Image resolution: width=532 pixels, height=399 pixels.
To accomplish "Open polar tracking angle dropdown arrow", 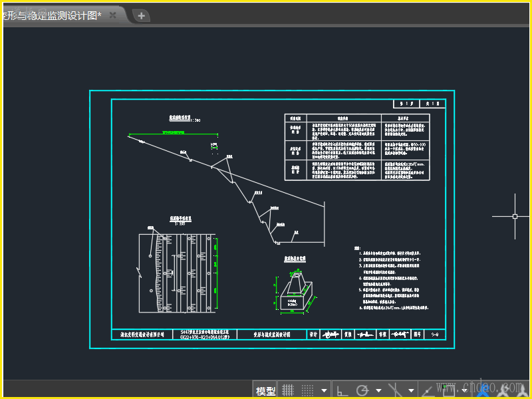I will pos(378,390).
